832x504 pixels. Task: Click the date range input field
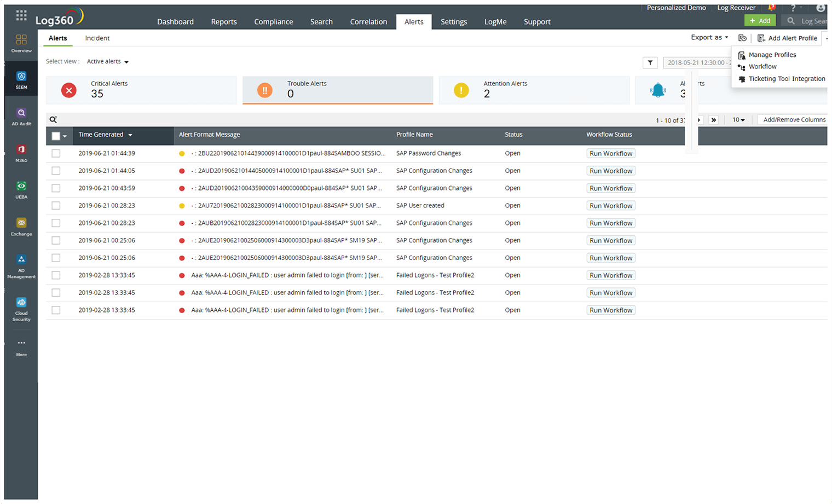(x=695, y=63)
